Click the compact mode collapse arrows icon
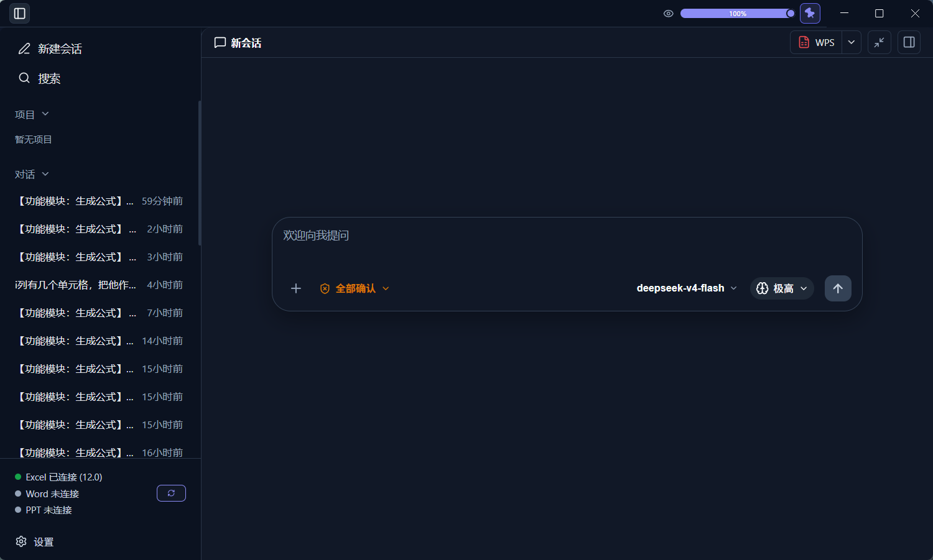Screen dimensions: 933x560 pos(880,42)
